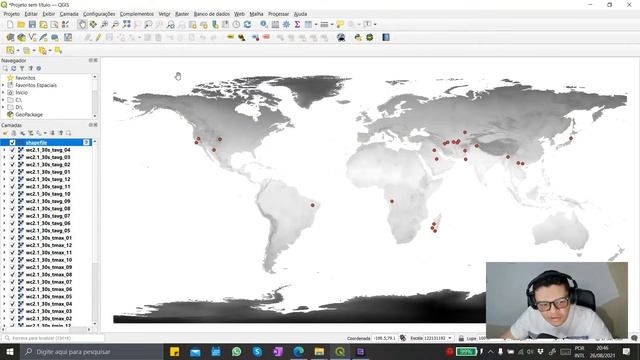Open WhatsApp from the taskbar

(x=236, y=351)
